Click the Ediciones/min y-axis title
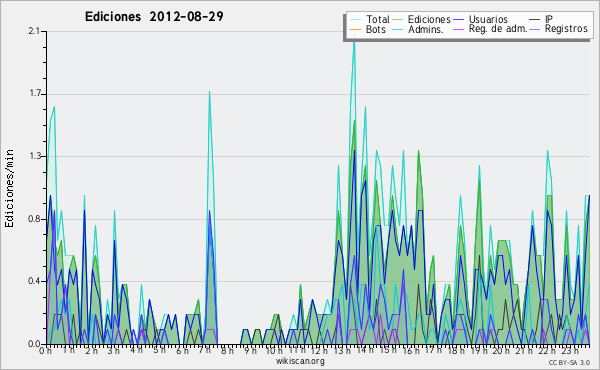Image resolution: width=600 pixels, height=370 pixels. 9,188
